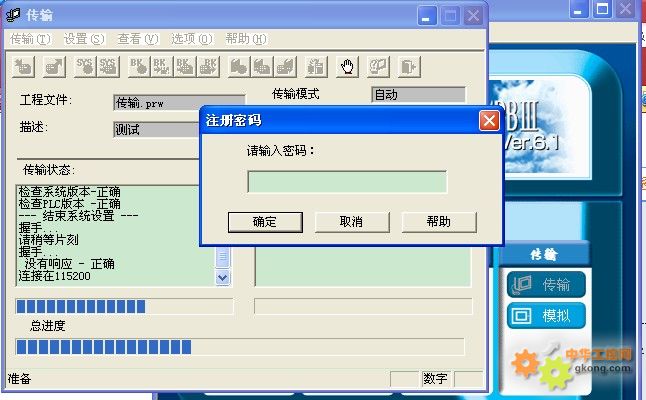Click the first toolbar icon, send to screen

(x=24, y=67)
